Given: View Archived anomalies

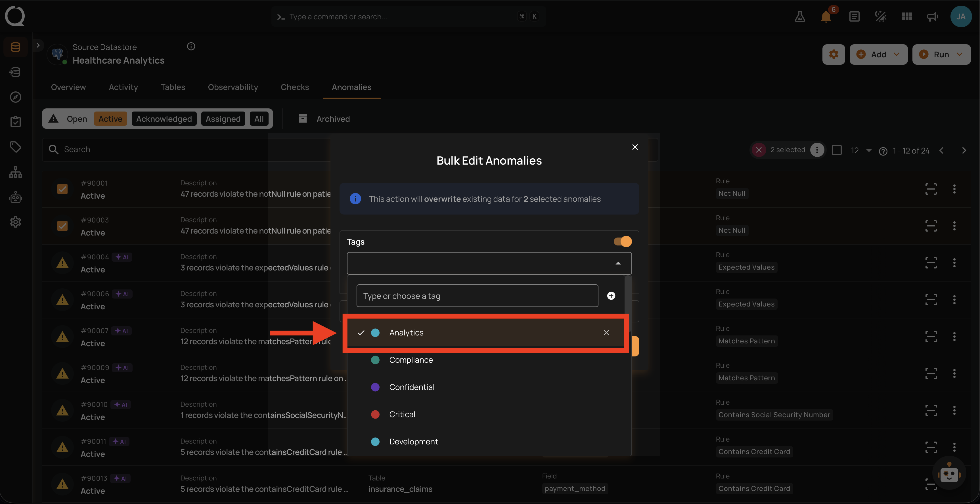Looking at the screenshot, I should 324,119.
